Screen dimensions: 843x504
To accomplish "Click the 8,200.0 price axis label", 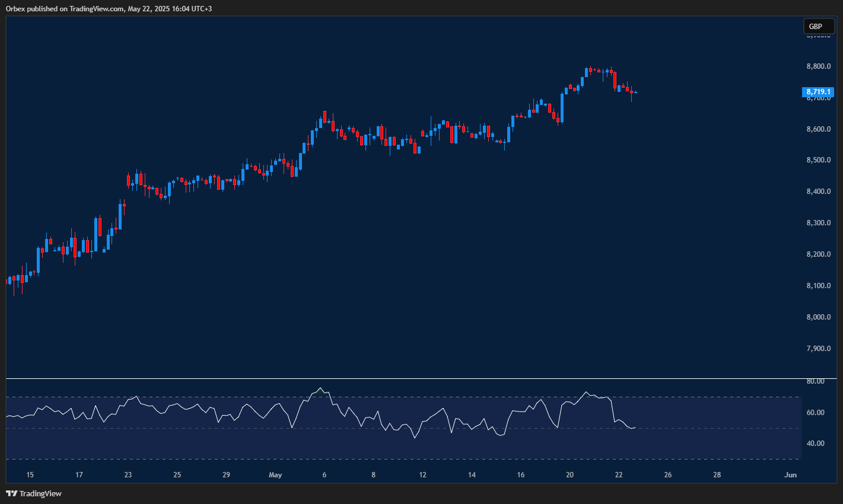I will coord(818,254).
